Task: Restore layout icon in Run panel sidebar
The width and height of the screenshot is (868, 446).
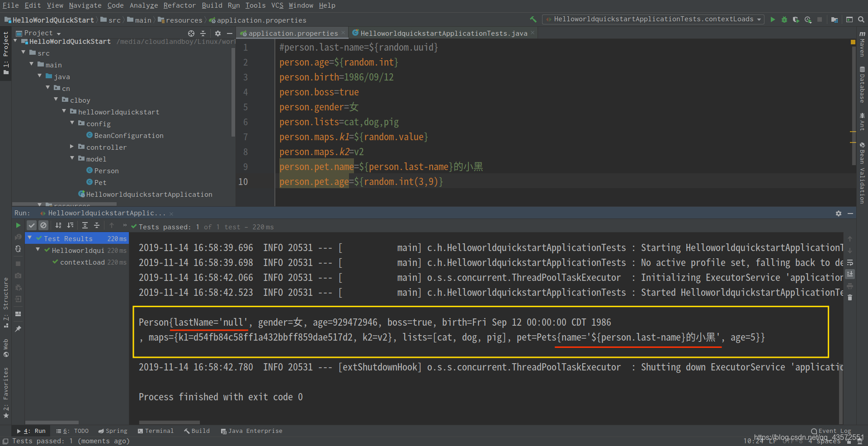Action: pyautogui.click(x=18, y=313)
